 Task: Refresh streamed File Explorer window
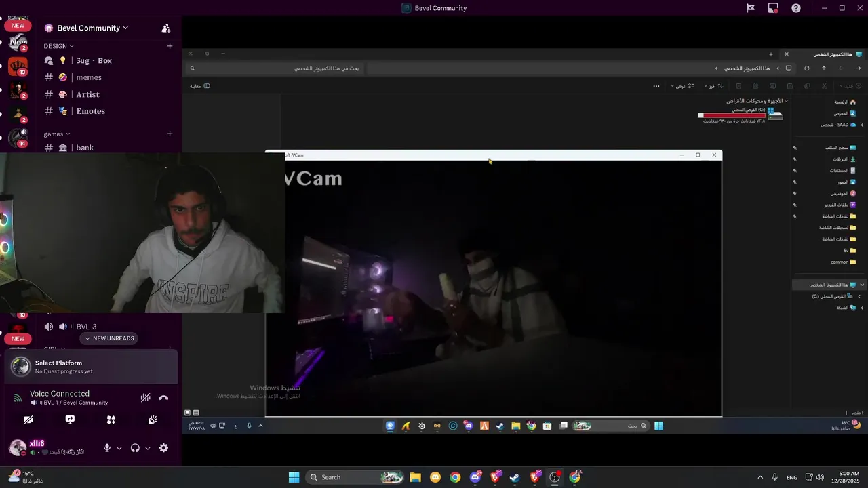(x=806, y=68)
